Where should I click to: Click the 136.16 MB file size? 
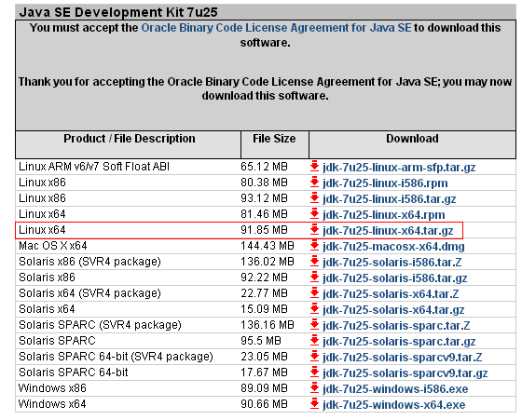tap(268, 325)
